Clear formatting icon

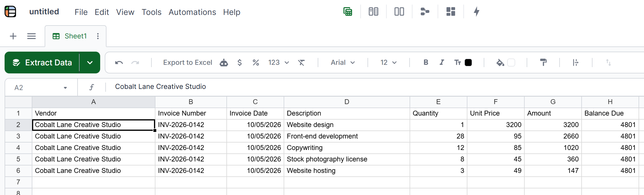(x=301, y=63)
